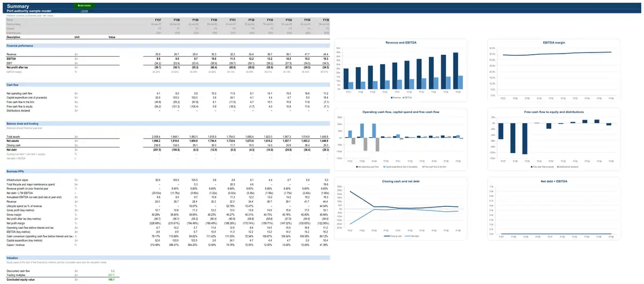Select Total assets FY27 value 2,008.4
Viewport: 644px width, 284px height.
156,137
